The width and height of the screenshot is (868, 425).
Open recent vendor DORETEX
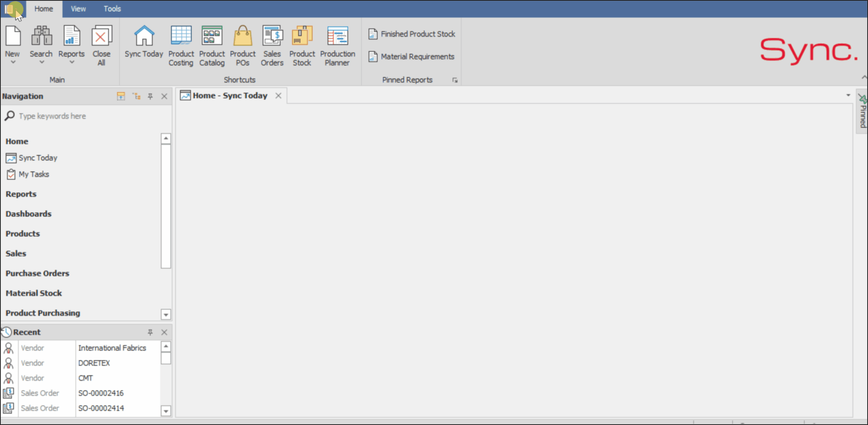coord(94,363)
